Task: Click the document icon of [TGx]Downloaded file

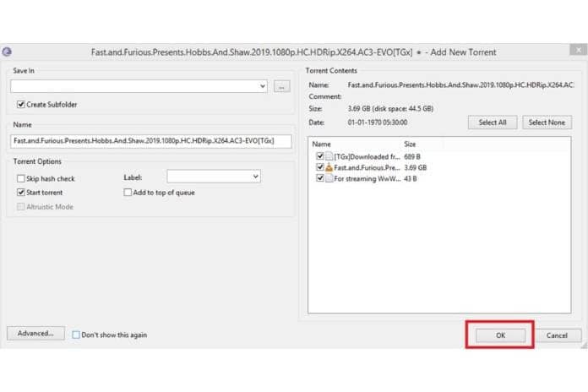Action: (x=329, y=156)
